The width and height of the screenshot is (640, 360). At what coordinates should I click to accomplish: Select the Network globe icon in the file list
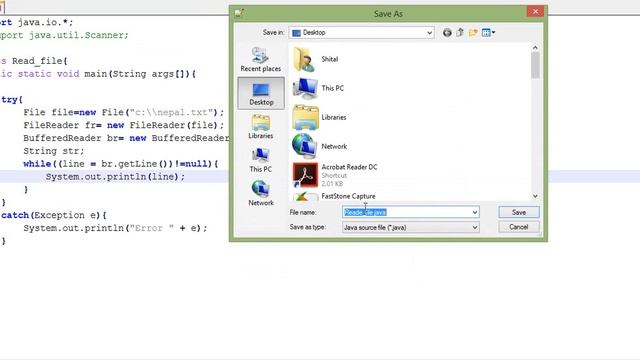tap(304, 146)
